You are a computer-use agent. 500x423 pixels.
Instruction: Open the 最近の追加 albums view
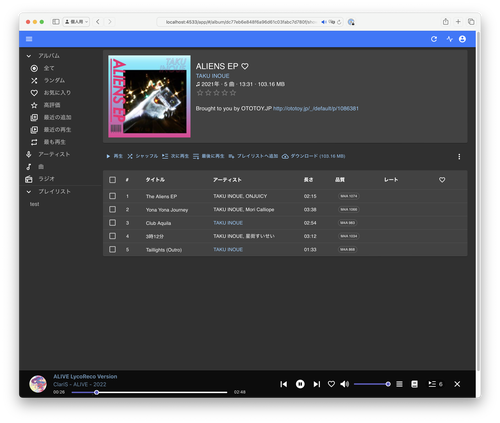click(57, 117)
